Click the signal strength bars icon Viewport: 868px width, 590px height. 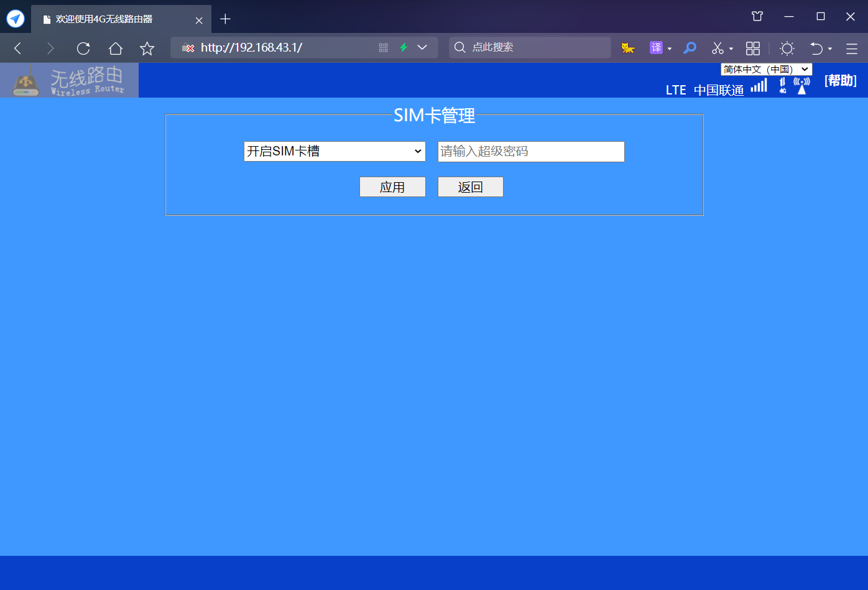point(759,86)
